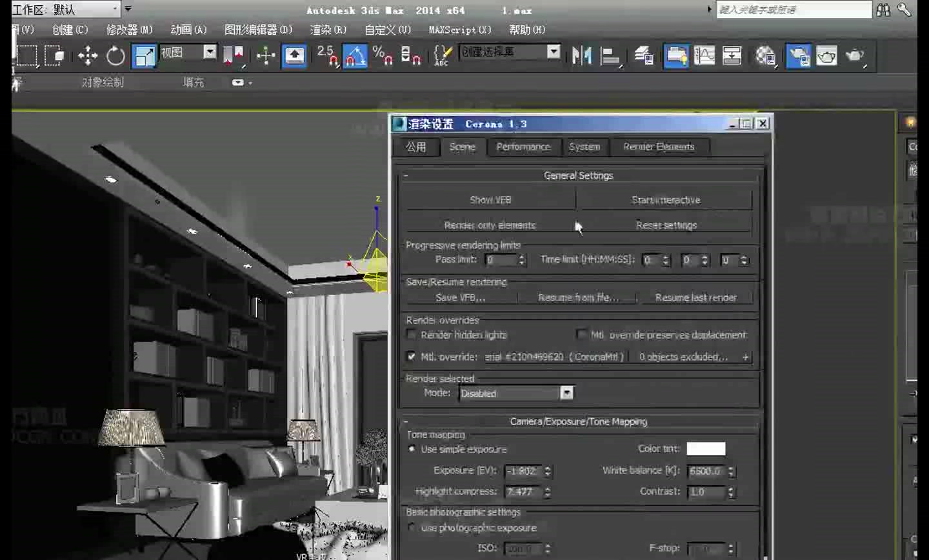929x560 pixels.
Task: Open Edit Named Selection Sets icon
Action: coord(443,55)
